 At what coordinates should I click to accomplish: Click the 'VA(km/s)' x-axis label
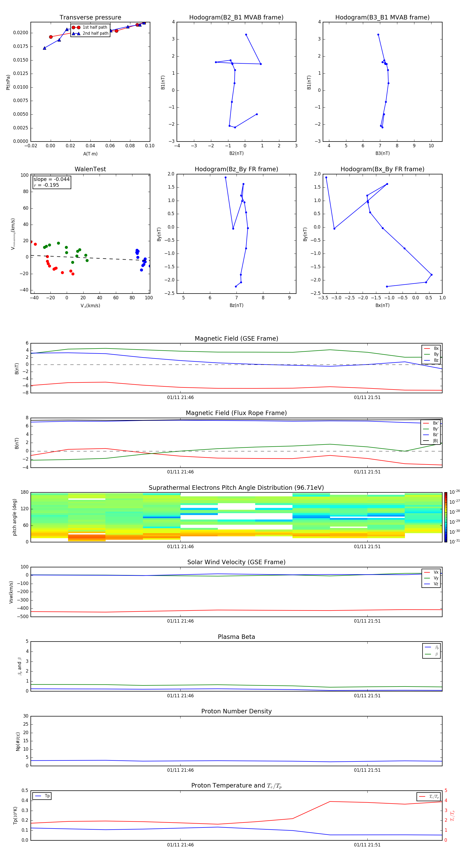pos(90,306)
